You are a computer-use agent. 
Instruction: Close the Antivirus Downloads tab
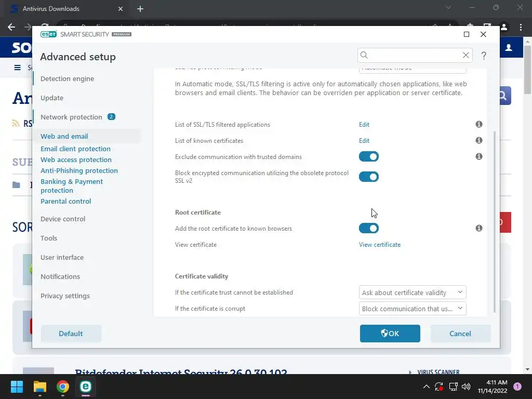(121, 9)
